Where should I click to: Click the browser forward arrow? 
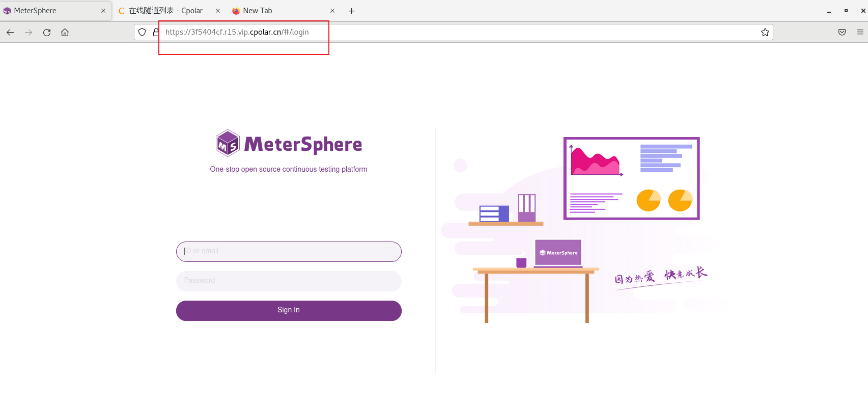click(x=29, y=32)
